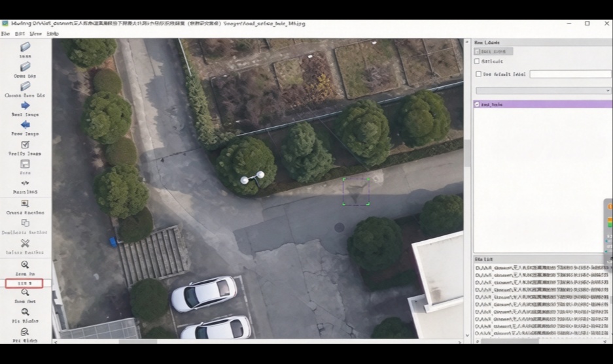This screenshot has width=613, height=364.
Task: Click the default label text field
Action: point(570,74)
